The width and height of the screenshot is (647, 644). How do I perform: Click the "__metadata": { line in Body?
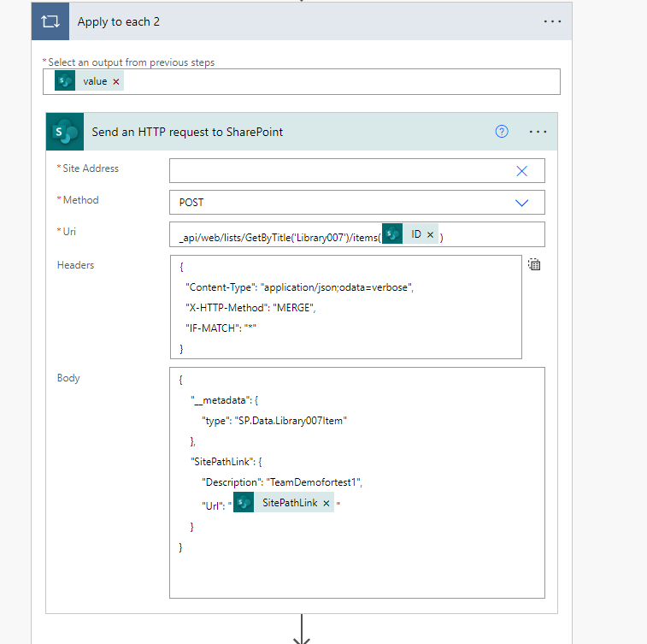(x=225, y=400)
